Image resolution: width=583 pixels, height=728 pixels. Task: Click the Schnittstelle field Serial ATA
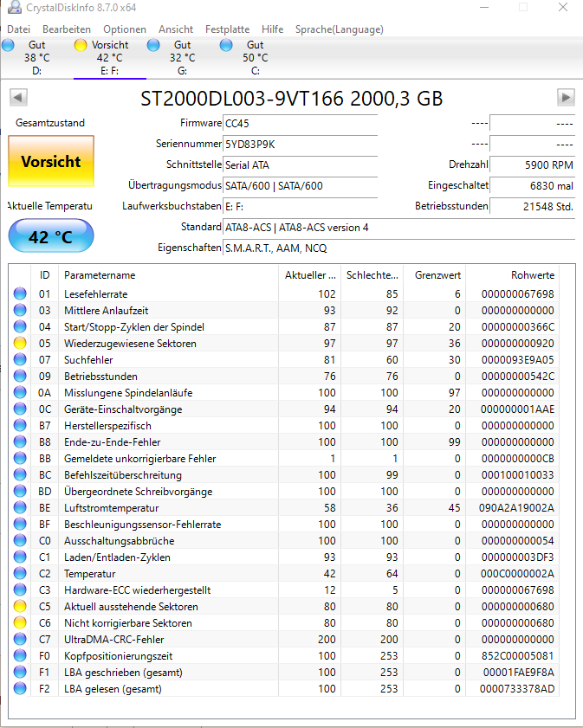(x=300, y=164)
